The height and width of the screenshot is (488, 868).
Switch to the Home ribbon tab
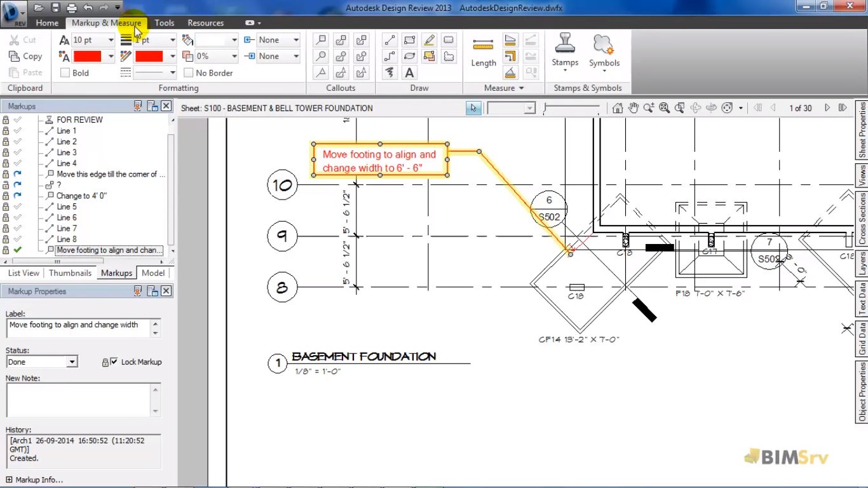click(x=47, y=23)
